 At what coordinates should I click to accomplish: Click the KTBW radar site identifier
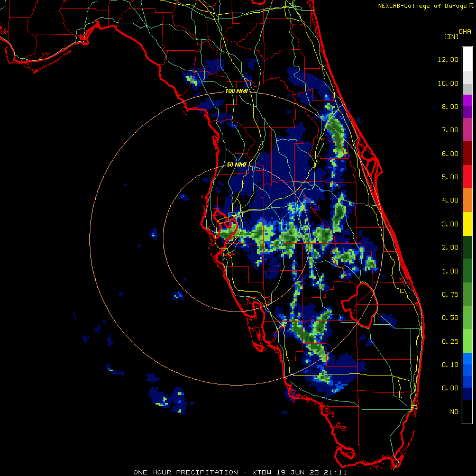click(263, 472)
